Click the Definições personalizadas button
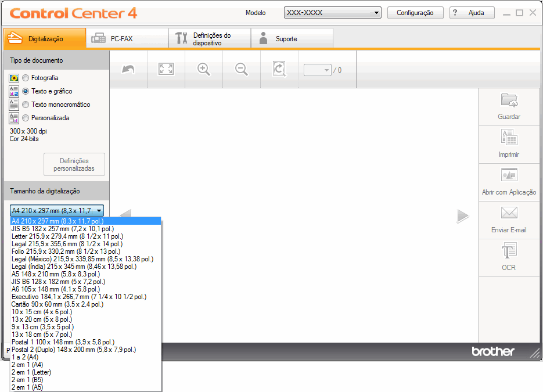The image size is (543, 392). 74,164
